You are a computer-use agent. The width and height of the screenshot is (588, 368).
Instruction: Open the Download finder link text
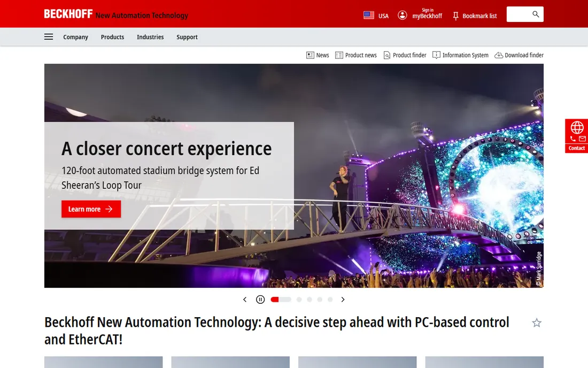click(524, 55)
